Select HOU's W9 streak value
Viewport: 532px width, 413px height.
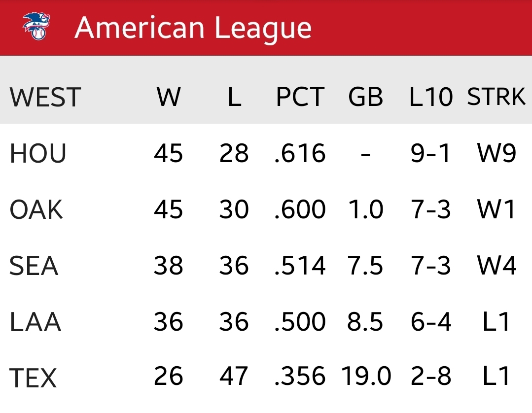click(x=497, y=153)
